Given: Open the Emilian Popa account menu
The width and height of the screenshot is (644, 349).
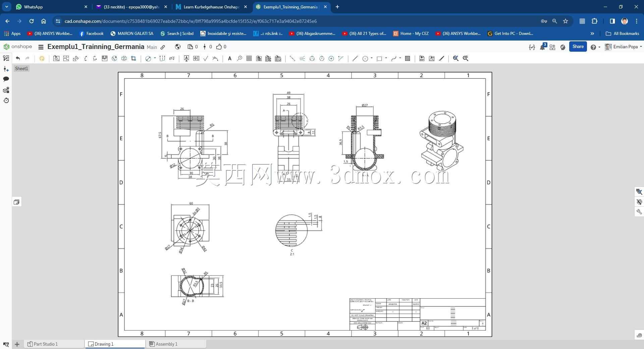Looking at the screenshot, I should point(623,47).
